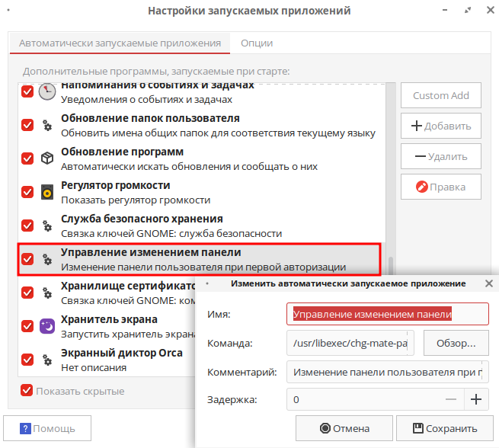Click the gear icon beside Обновление папок пользователя
499x448 pixels.
click(48, 125)
